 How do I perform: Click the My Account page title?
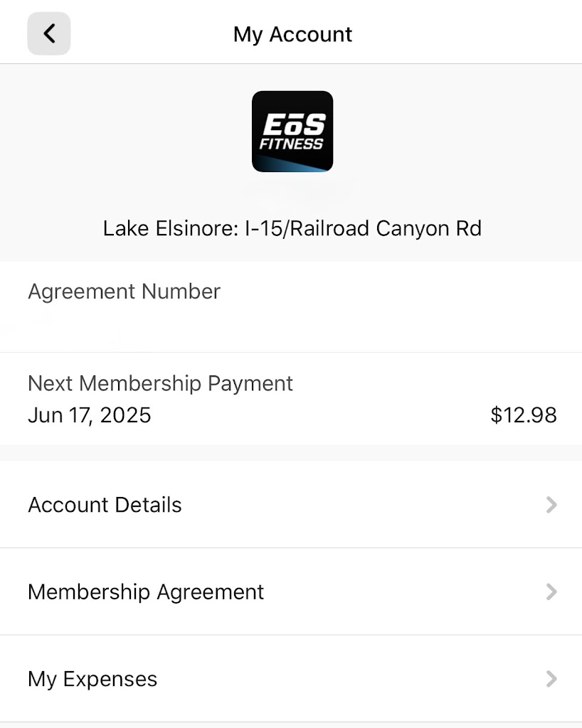click(x=292, y=34)
